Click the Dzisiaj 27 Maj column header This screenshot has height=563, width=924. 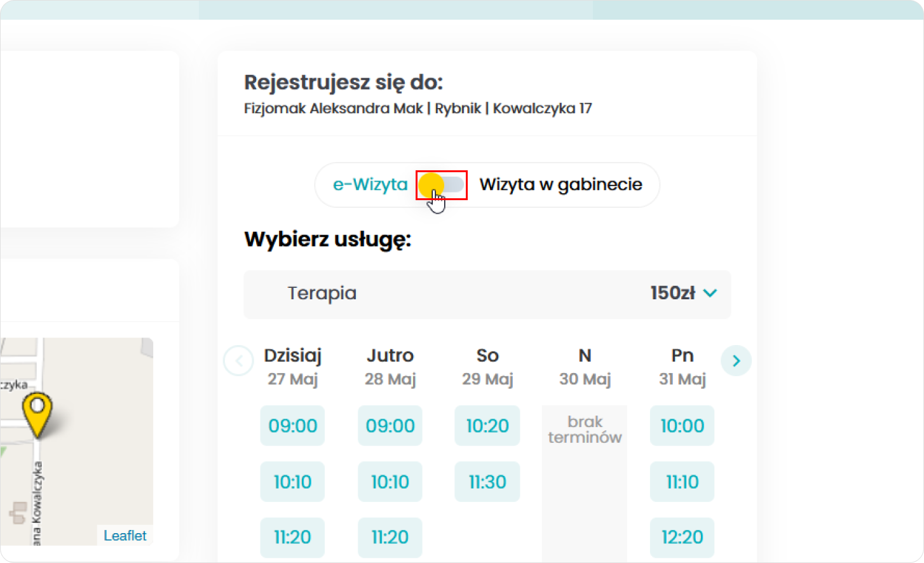tap(292, 367)
